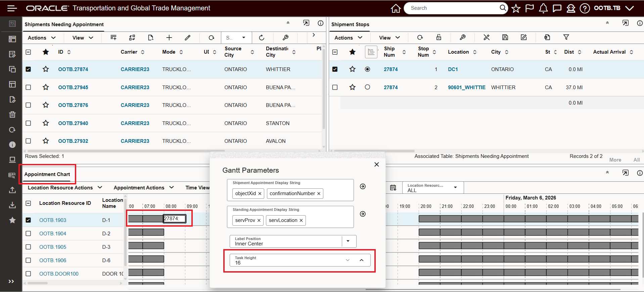Remove confirmationNumber chip
The height and width of the screenshot is (292, 644).
tap(319, 193)
